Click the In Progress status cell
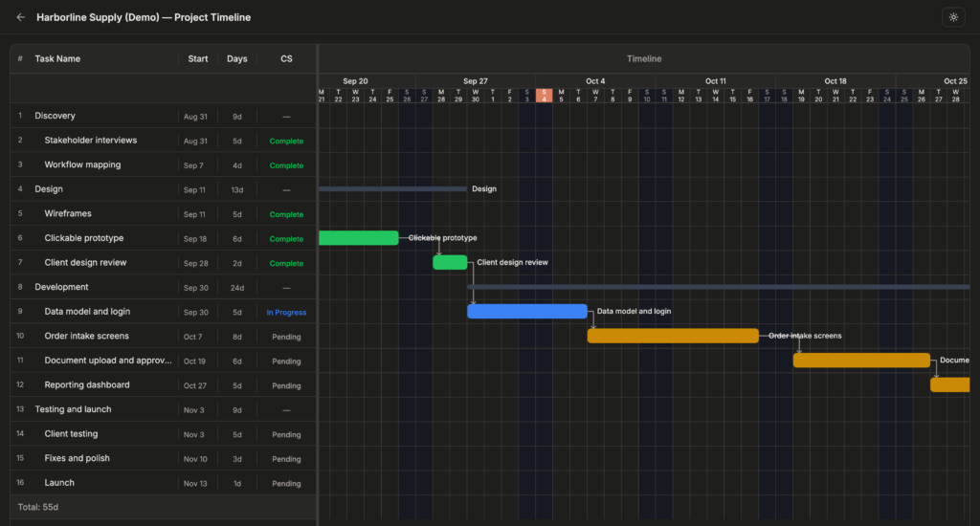Viewport: 980px width, 526px height. point(286,313)
